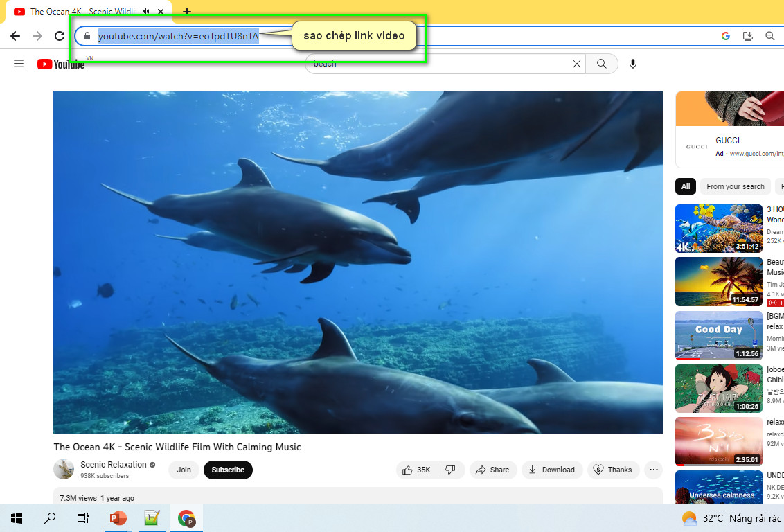Open the zoom magnifier icon in address bar

(x=770, y=36)
